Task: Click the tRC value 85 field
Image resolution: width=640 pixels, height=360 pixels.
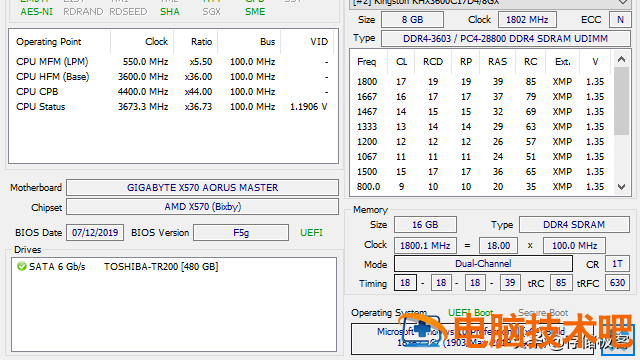Action: (x=561, y=283)
